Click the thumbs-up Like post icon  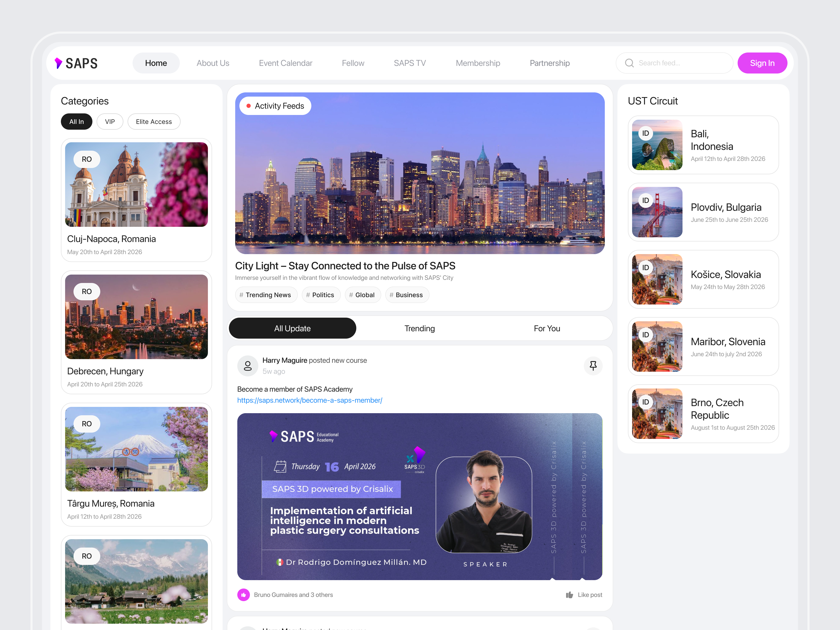tap(569, 595)
